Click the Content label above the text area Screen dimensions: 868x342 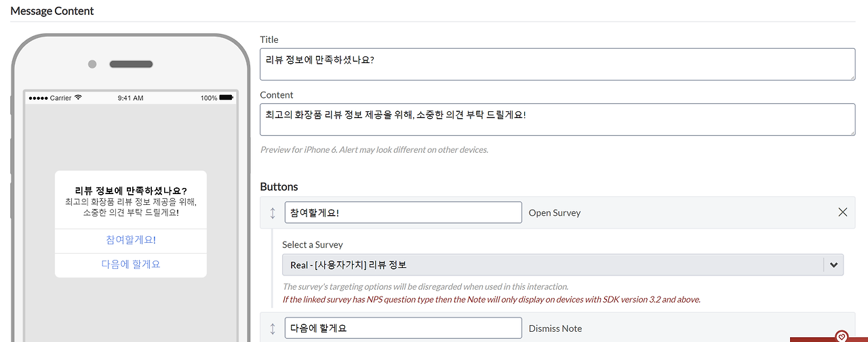tap(277, 95)
